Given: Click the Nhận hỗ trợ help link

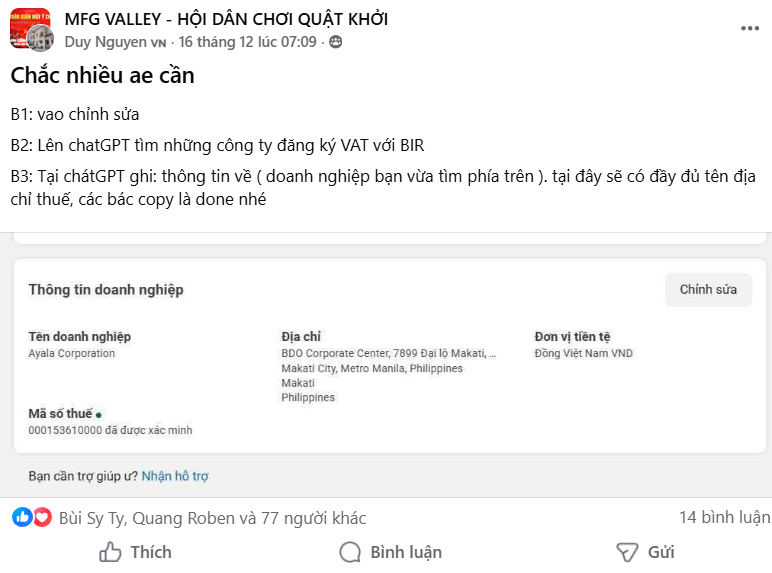Looking at the screenshot, I should 175,476.
